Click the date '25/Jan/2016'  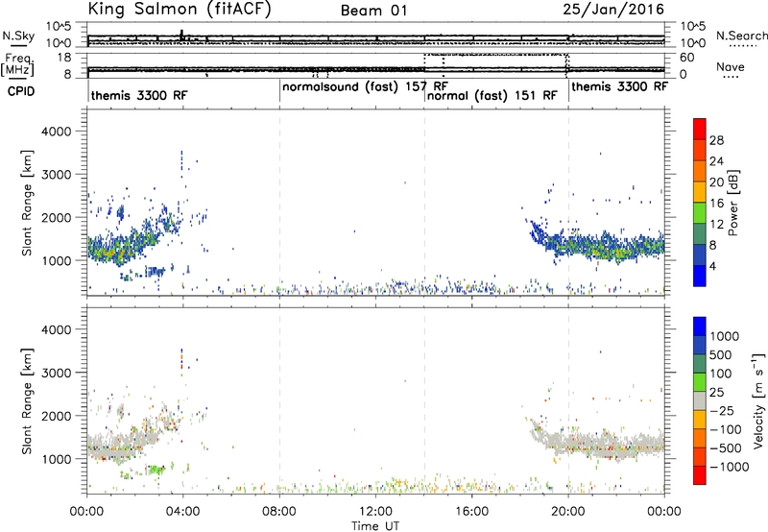[x=613, y=10]
